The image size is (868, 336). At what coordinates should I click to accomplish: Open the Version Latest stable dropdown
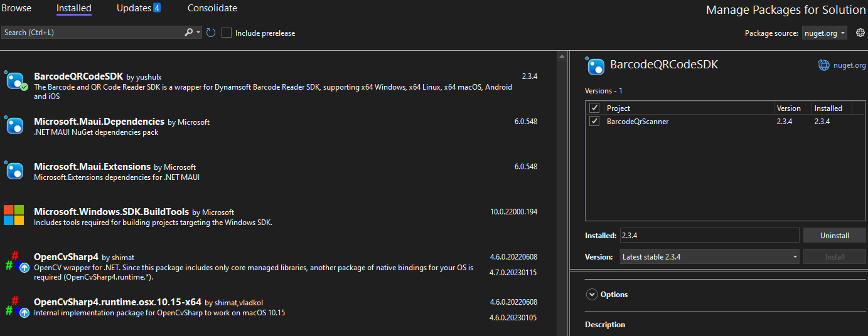(709, 256)
